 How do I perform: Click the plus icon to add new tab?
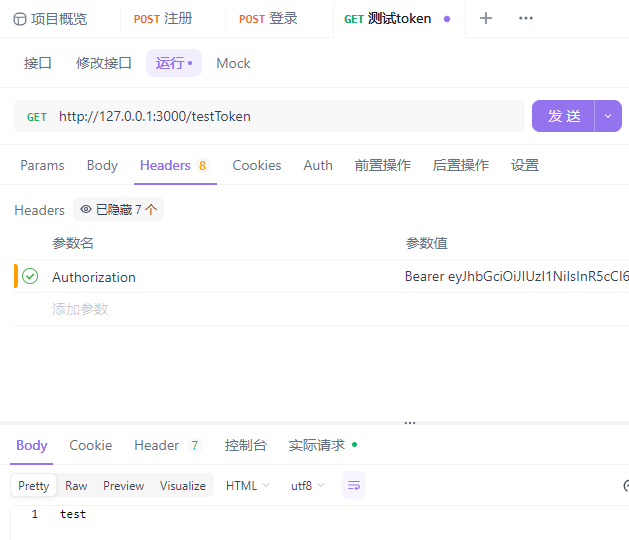point(486,18)
